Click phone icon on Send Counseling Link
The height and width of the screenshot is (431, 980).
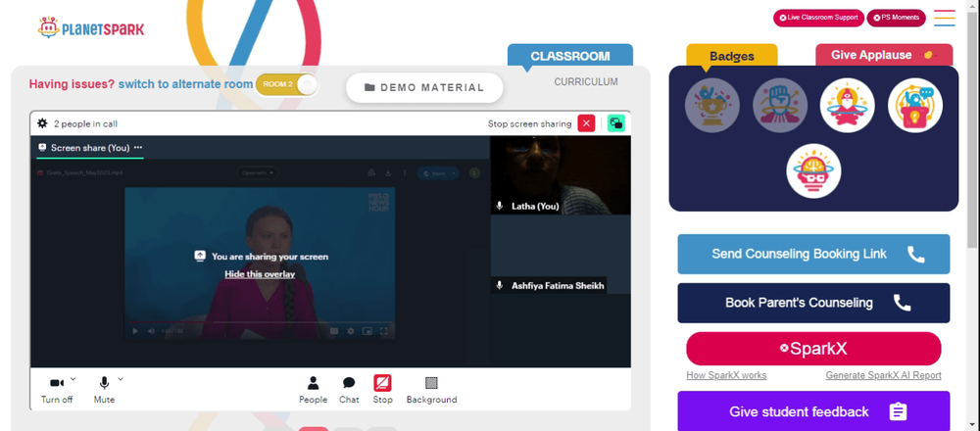click(x=915, y=255)
